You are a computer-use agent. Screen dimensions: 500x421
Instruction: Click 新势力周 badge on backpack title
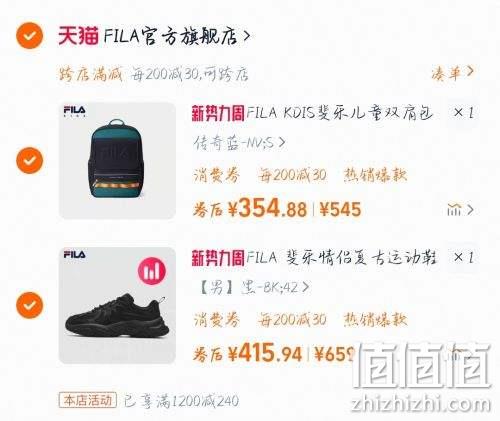click(218, 113)
